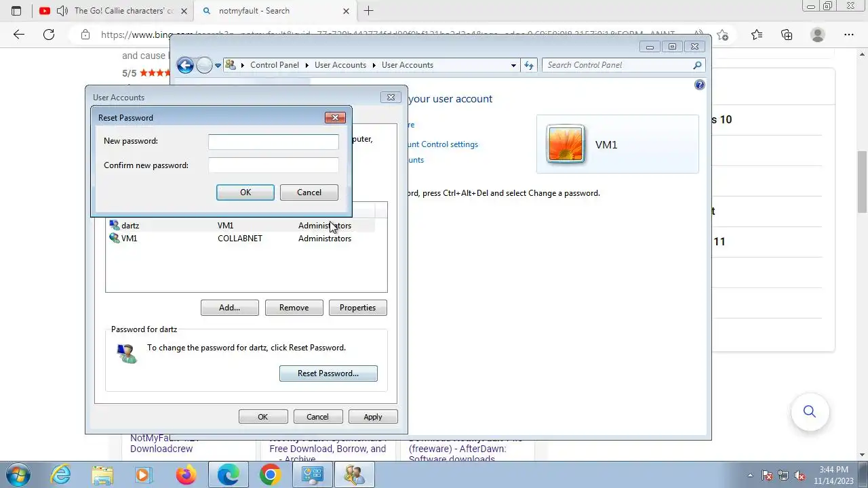Image resolution: width=868 pixels, height=488 pixels.
Task: Select the dartz user row
Action: (x=241, y=225)
